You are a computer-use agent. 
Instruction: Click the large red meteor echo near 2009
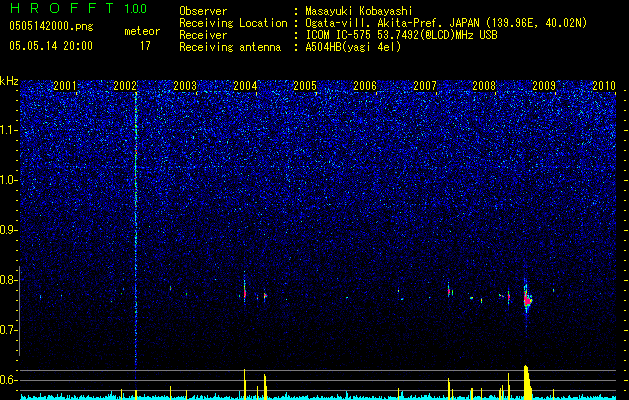click(527, 299)
